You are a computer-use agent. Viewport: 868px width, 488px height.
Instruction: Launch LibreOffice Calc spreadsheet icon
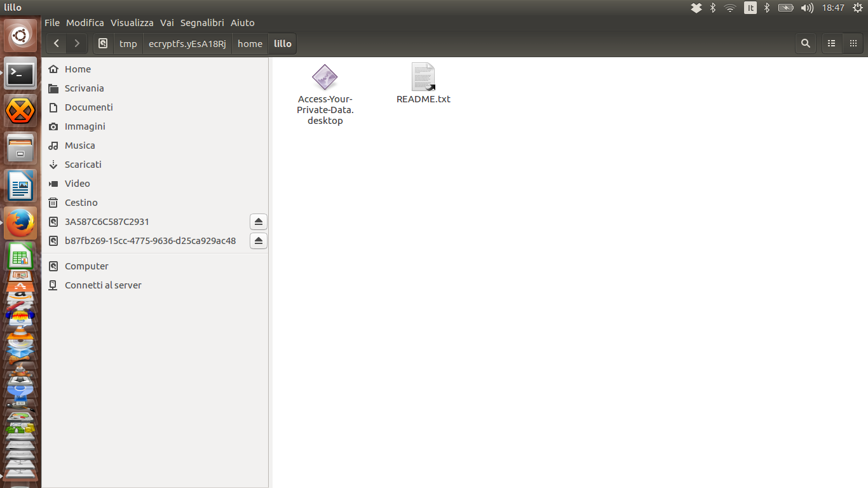(x=20, y=257)
